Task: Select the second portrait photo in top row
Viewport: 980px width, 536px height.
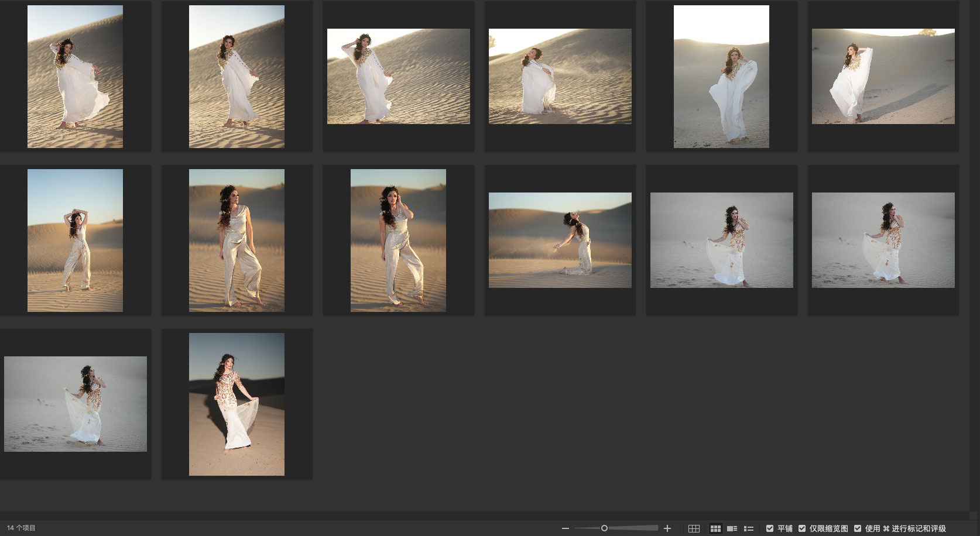Action: [x=237, y=77]
